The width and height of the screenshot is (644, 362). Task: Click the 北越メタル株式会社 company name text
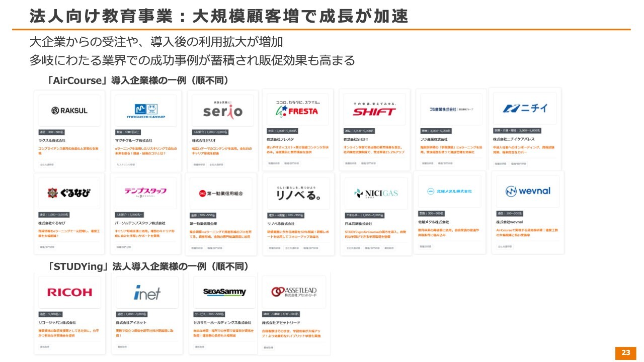[x=433, y=222]
